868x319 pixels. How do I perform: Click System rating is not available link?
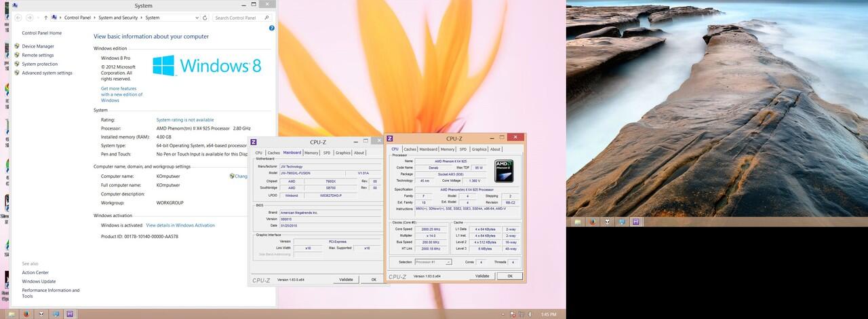click(185, 119)
